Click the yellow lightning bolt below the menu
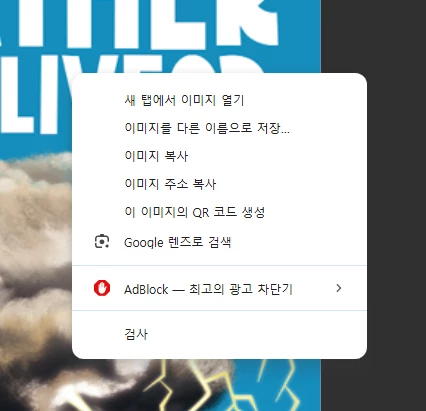Screen dimensions: 426x411 point(173,385)
